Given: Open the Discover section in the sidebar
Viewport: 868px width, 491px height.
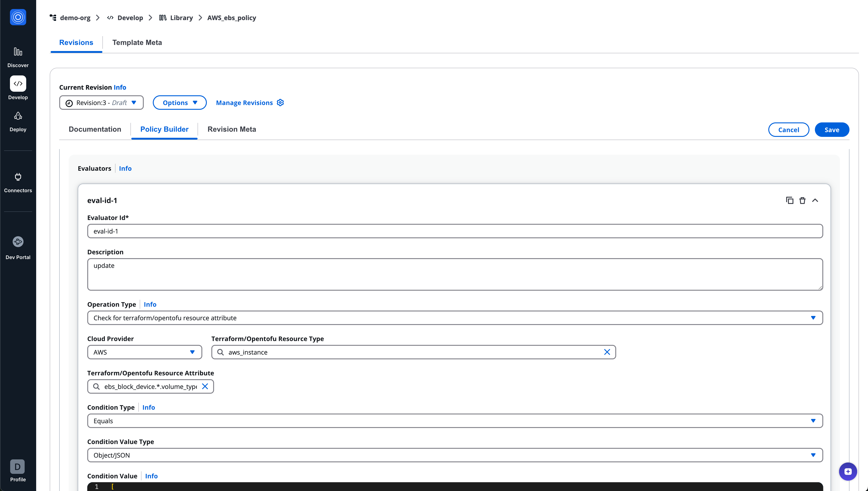Looking at the screenshot, I should pyautogui.click(x=18, y=57).
